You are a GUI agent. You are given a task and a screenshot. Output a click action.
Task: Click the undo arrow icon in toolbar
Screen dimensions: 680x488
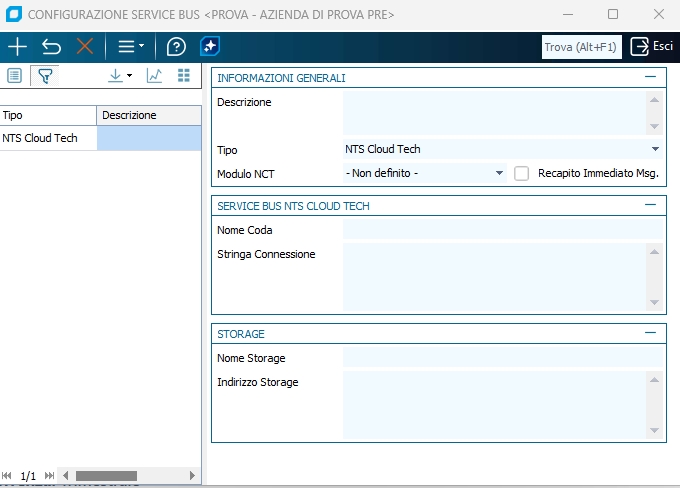pyautogui.click(x=51, y=47)
